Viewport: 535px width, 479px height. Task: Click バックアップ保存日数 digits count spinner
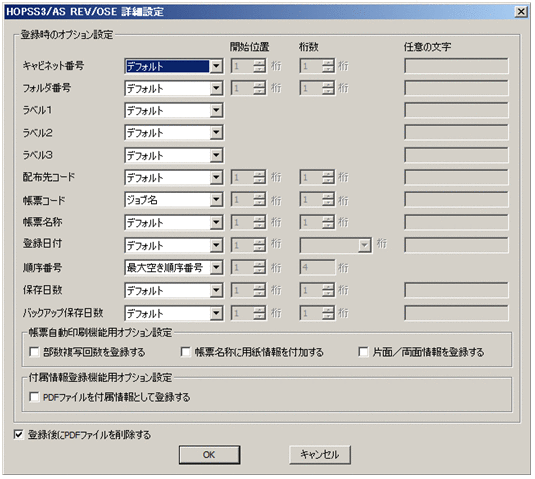(317, 313)
